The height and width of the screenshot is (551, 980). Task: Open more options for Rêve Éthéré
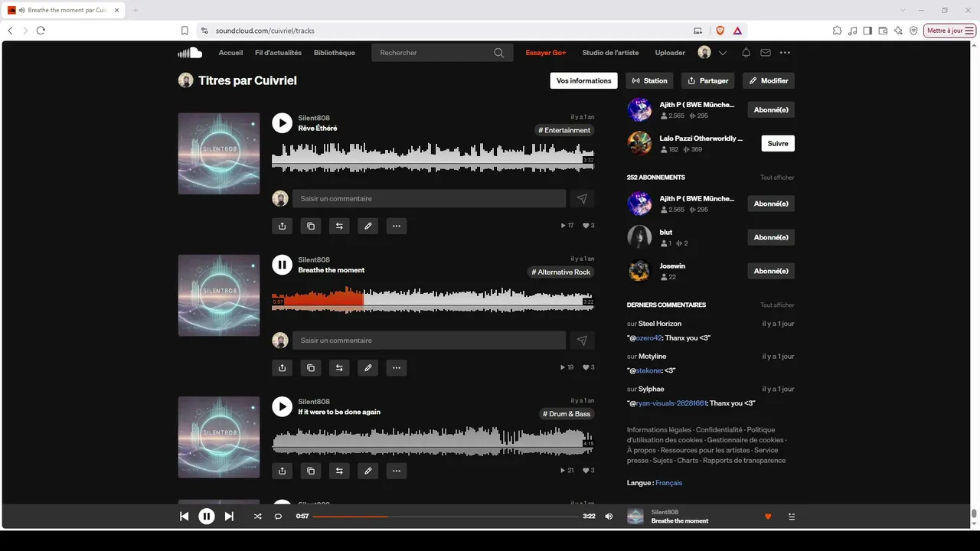pos(397,226)
